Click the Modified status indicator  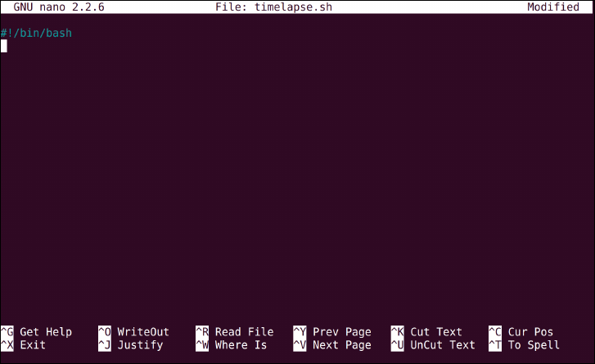[553, 7]
